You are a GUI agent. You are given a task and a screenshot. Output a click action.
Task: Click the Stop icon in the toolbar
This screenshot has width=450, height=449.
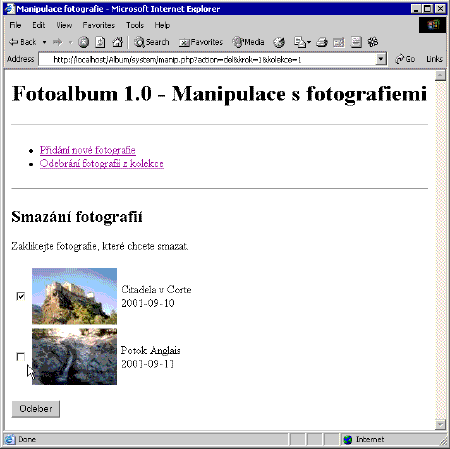[83, 42]
